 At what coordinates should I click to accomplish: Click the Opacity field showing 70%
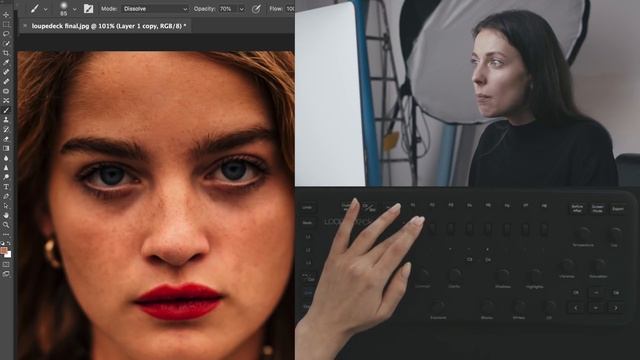228,9
